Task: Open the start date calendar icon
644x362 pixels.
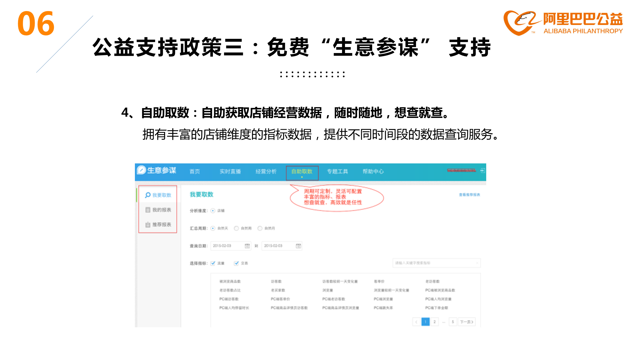Action: coord(247,246)
